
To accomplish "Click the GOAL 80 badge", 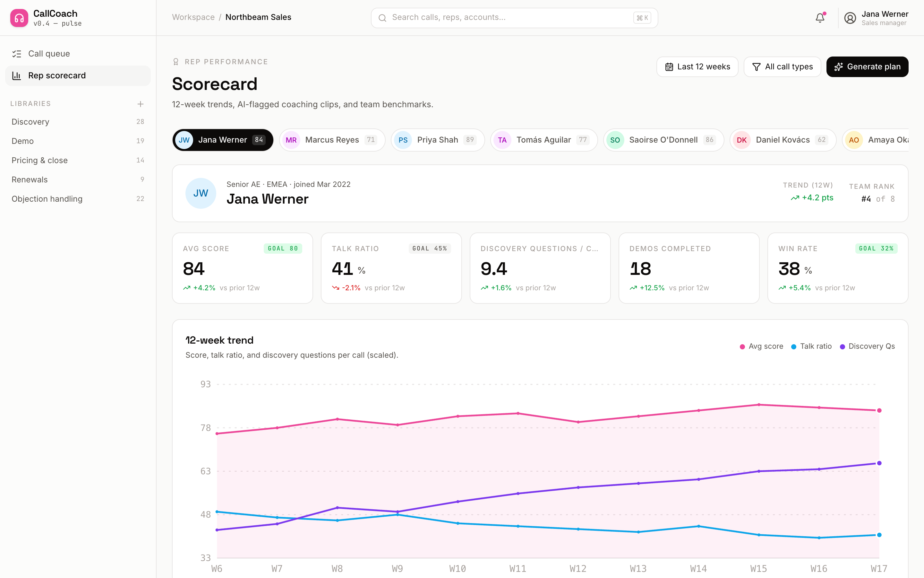I will (283, 249).
